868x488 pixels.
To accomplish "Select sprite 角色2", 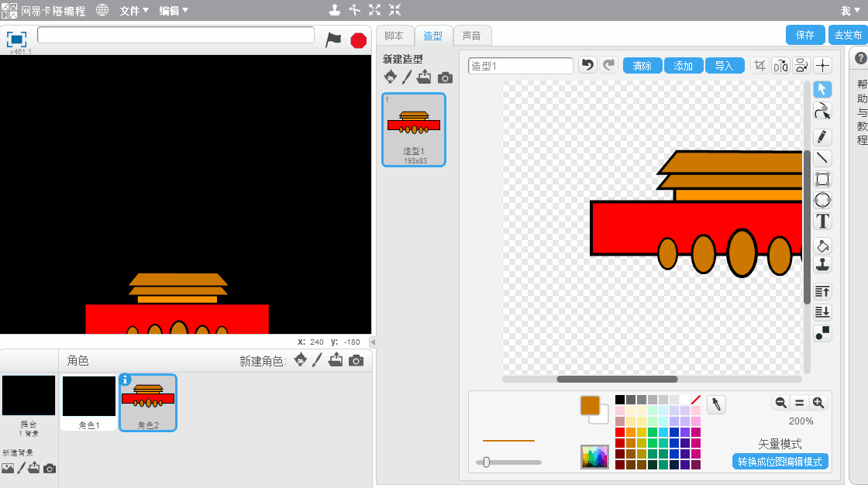I will coord(148,403).
